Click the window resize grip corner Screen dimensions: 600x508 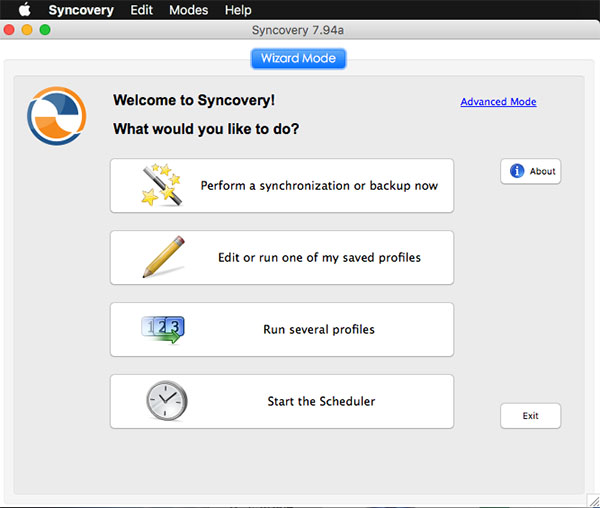click(x=594, y=501)
